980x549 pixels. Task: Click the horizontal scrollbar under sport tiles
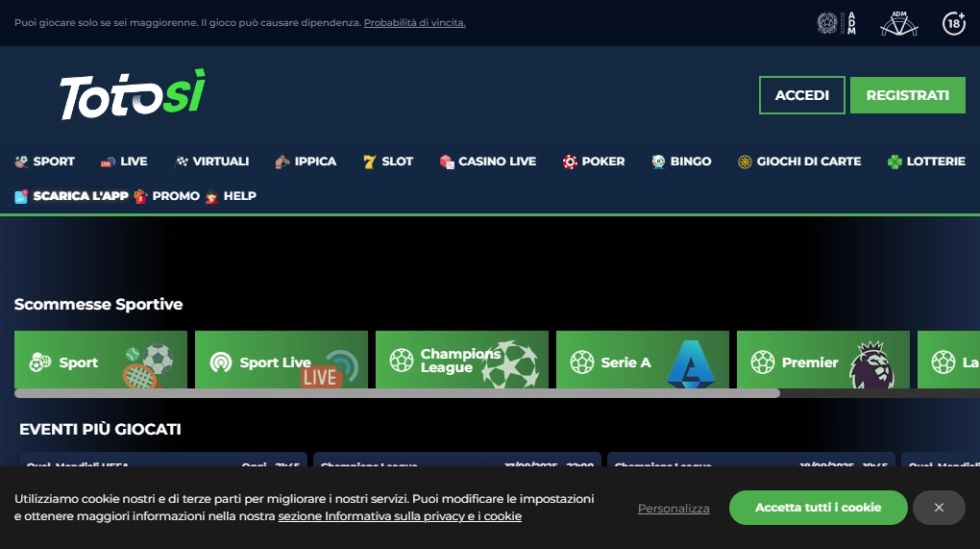click(x=397, y=393)
